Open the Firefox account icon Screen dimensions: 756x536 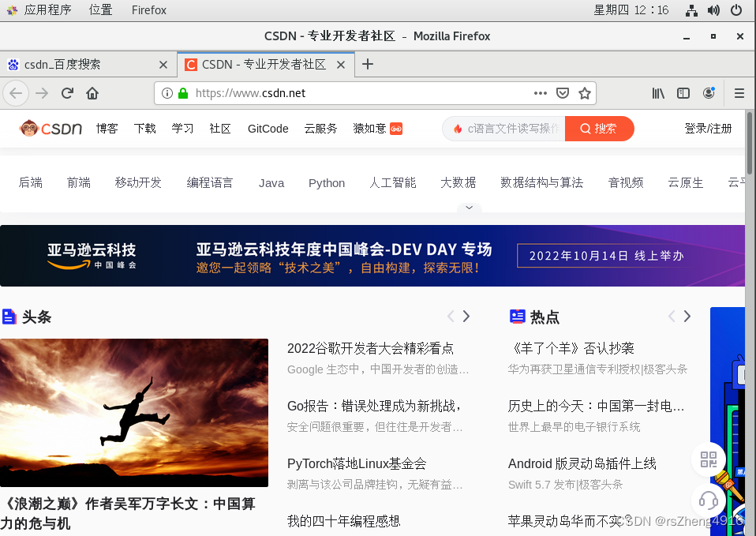[x=709, y=93]
